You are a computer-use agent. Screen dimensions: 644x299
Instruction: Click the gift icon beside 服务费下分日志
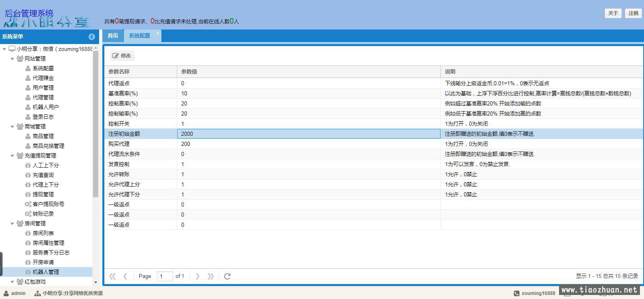28,253
